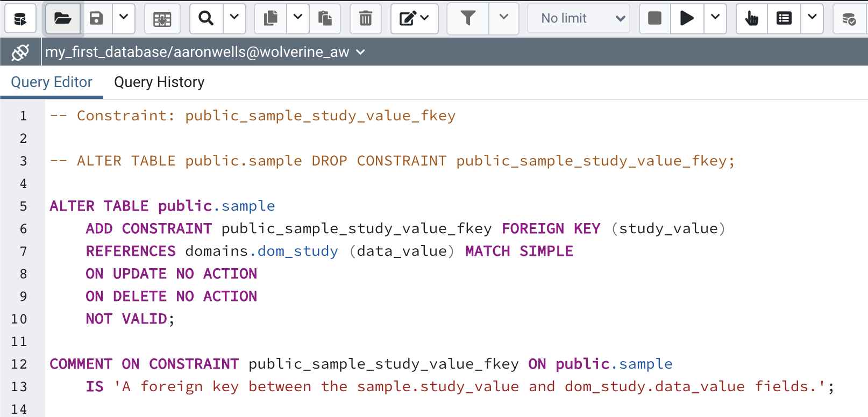Click the Copy icon in toolbar
Image resolution: width=868 pixels, height=417 pixels.
(271, 19)
